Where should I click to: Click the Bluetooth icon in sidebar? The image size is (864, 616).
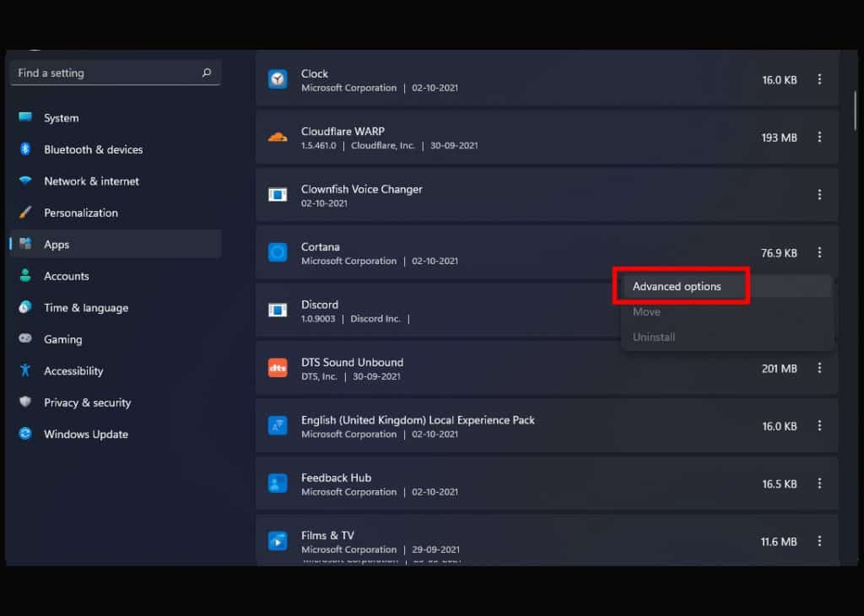tap(25, 149)
